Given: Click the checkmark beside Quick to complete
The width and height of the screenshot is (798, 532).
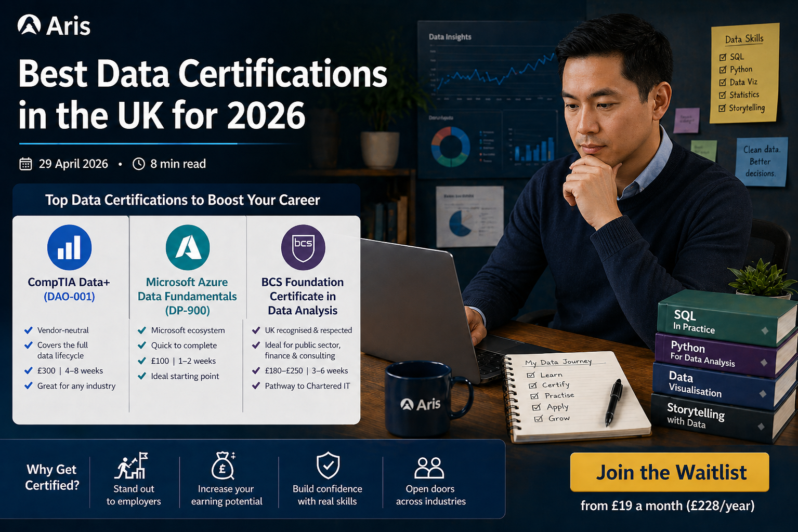Looking at the screenshot, I should pos(142,345).
